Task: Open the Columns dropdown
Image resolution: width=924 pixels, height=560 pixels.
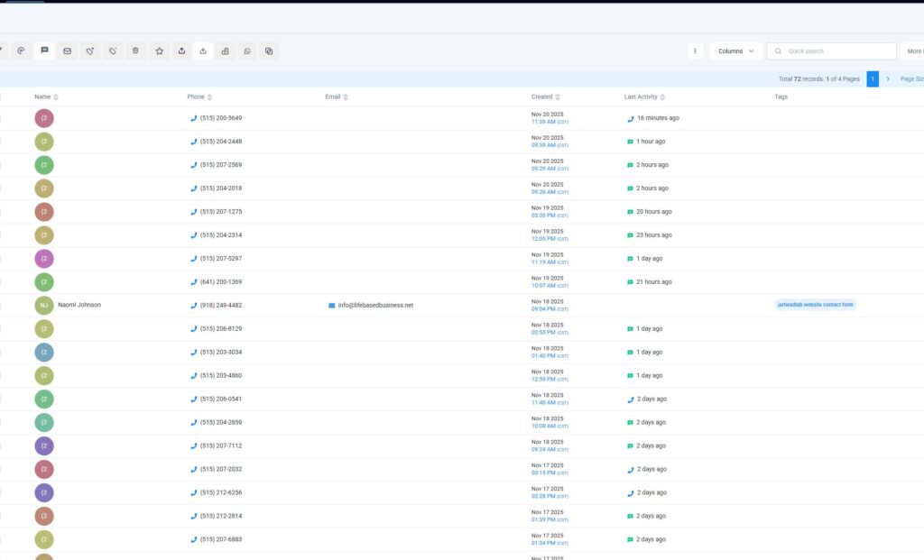Action: pos(735,51)
